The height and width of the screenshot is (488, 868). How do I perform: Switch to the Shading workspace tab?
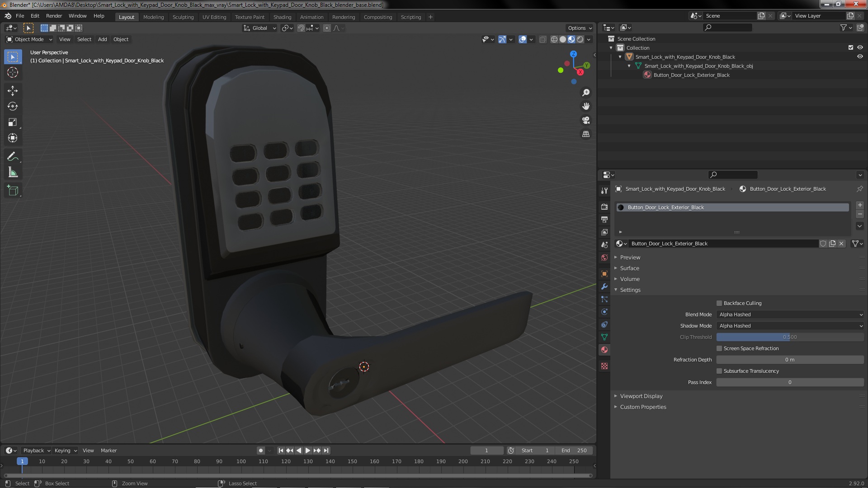(x=282, y=17)
